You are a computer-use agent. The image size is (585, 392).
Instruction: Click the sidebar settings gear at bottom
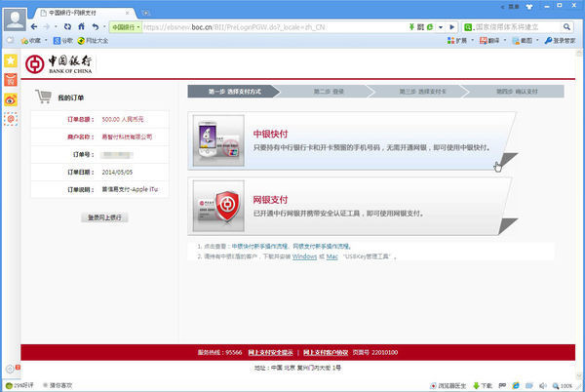[10, 370]
